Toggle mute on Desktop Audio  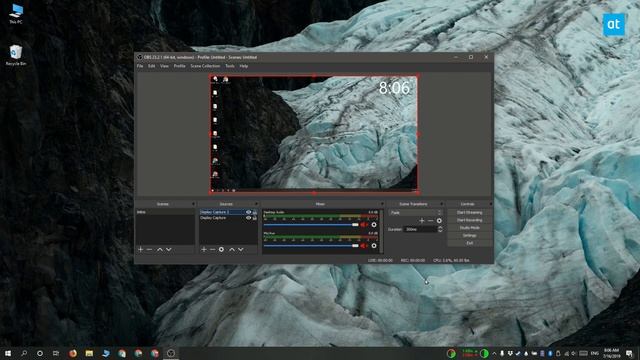(x=364, y=225)
